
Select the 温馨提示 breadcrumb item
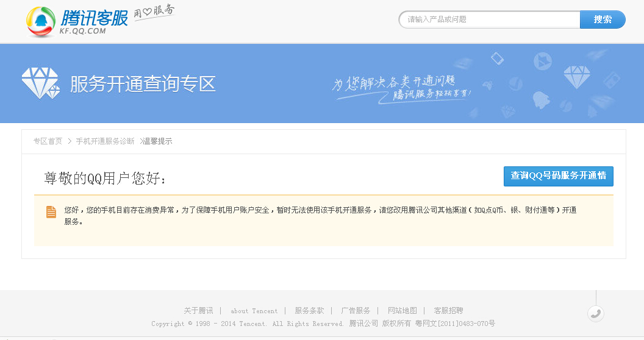tap(158, 141)
